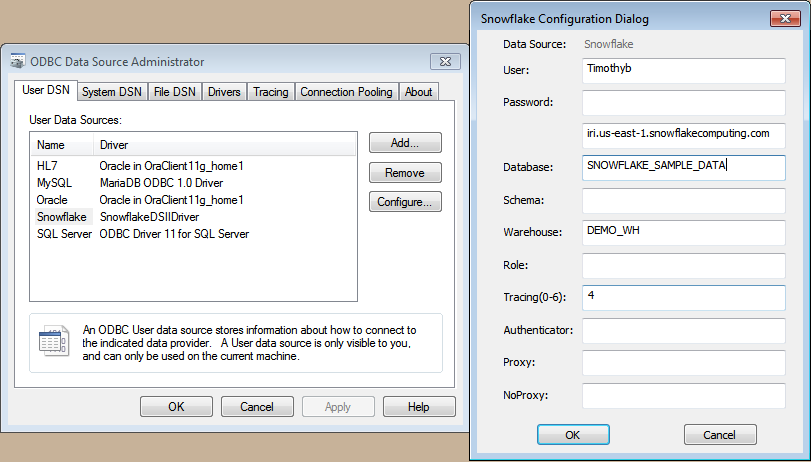Click the SnowflakeDSIIDriver text
Image resolution: width=811 pixels, height=462 pixels.
[x=149, y=217]
